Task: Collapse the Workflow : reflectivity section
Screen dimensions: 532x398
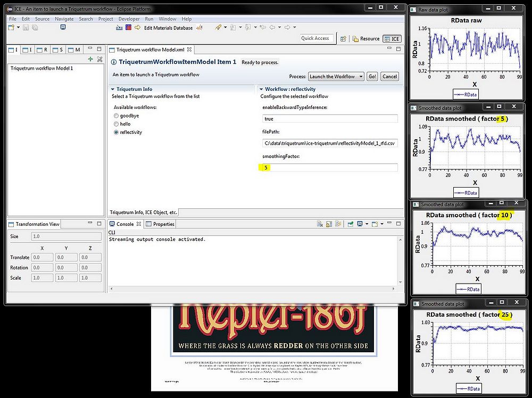Action: click(x=261, y=89)
